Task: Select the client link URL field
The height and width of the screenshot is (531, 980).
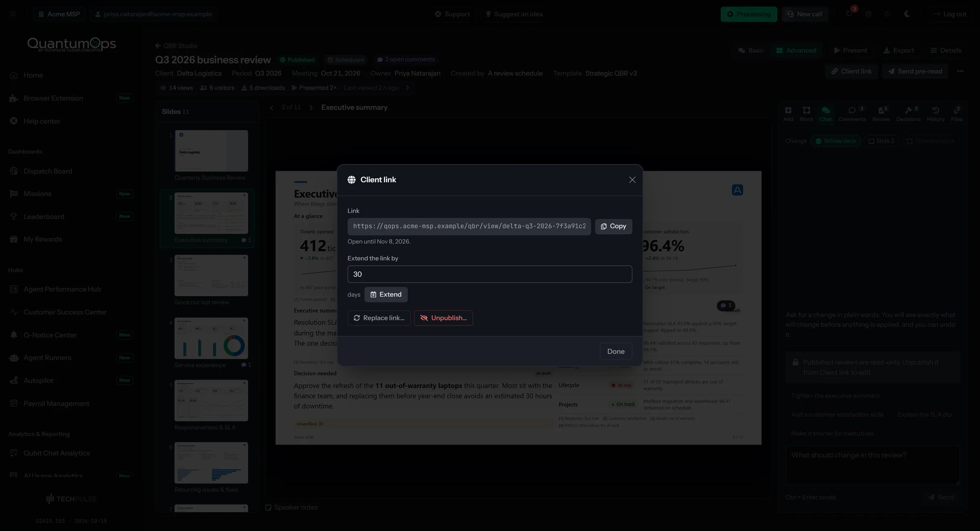Action: (469, 226)
